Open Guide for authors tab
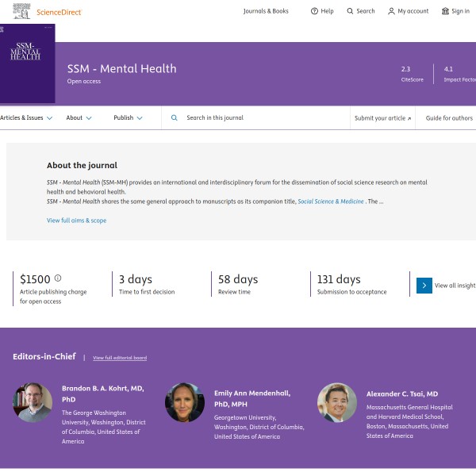 point(449,118)
